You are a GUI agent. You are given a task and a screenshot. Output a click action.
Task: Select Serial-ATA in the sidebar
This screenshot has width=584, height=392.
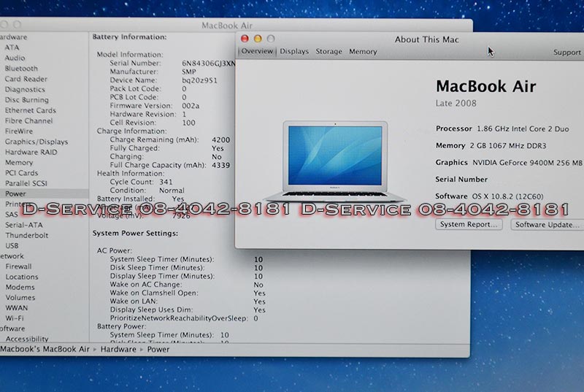(x=24, y=225)
